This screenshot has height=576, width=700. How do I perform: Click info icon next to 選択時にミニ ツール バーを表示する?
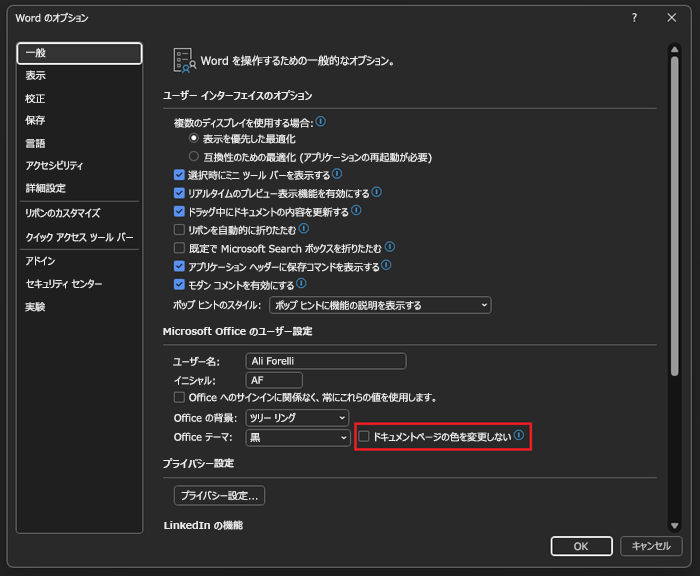click(x=337, y=174)
